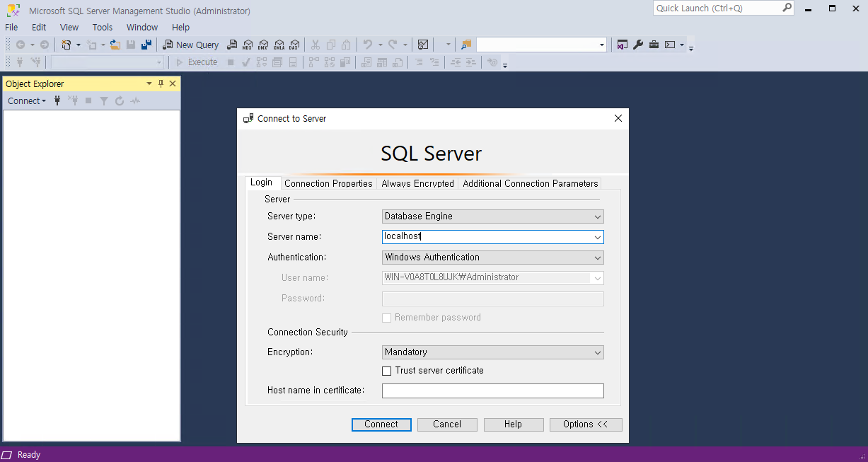Click the New Project icon

[66, 45]
